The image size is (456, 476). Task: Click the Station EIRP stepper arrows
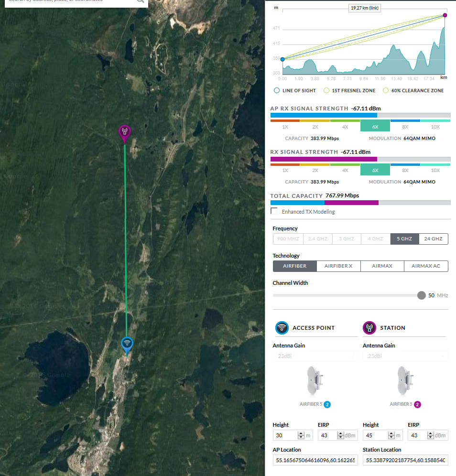[431, 435]
